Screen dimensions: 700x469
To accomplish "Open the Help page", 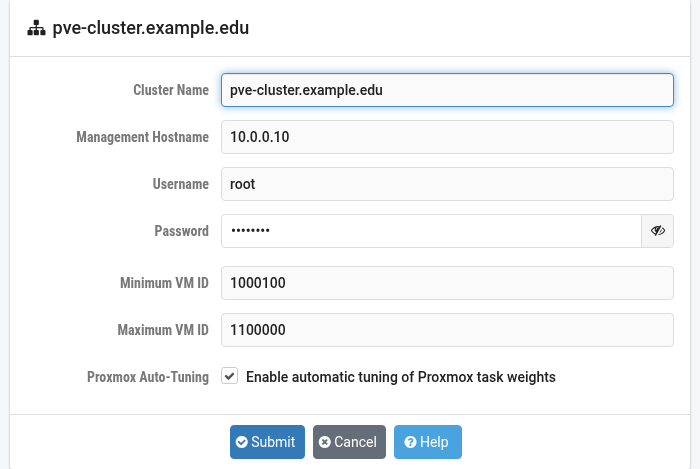I will [x=428, y=442].
